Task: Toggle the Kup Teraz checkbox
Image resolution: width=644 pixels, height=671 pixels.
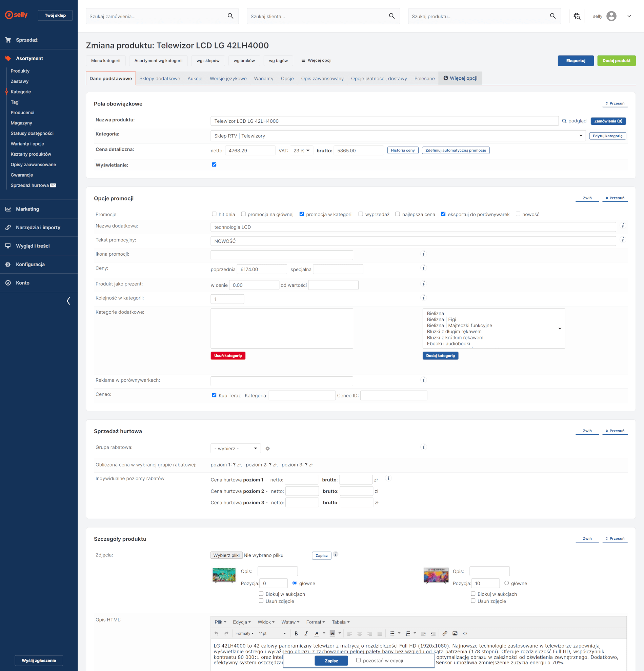Action: pos(214,395)
